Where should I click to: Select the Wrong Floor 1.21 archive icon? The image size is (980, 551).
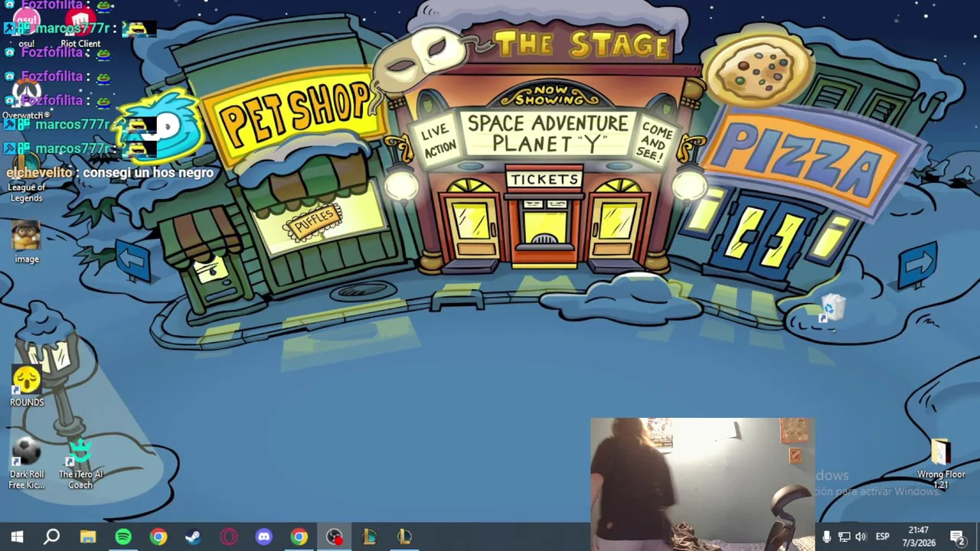click(941, 464)
